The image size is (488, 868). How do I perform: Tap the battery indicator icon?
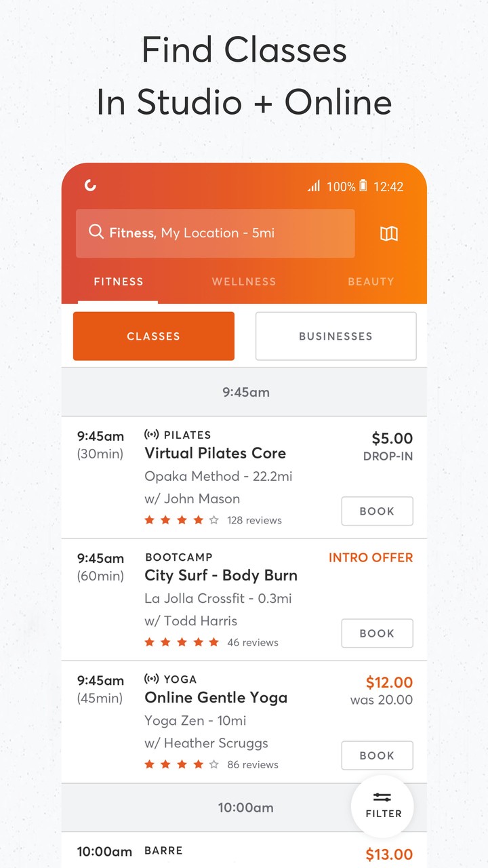363,186
